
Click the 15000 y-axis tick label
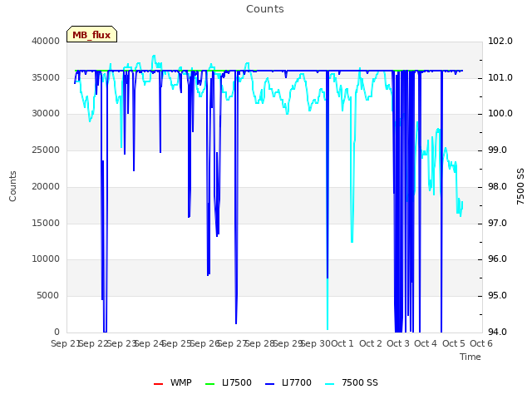(x=46, y=224)
